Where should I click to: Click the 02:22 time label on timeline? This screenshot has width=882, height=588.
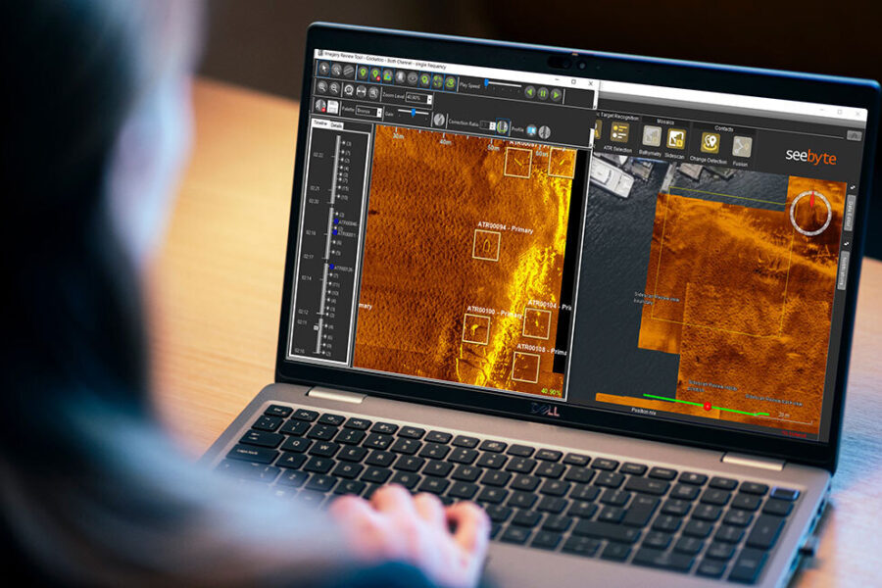point(318,155)
